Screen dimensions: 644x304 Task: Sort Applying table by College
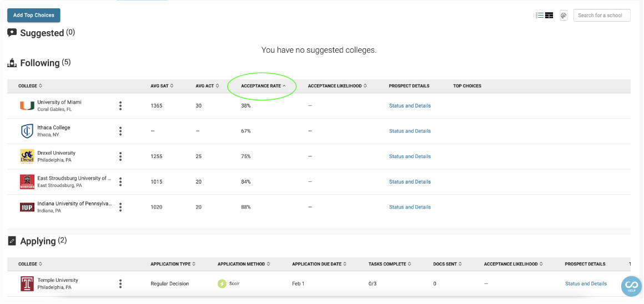coord(30,264)
